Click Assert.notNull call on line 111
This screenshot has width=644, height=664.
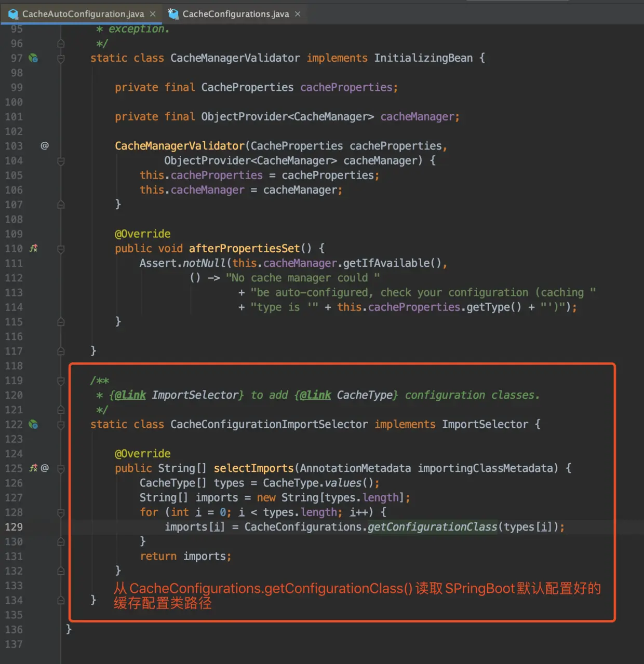[x=182, y=263]
